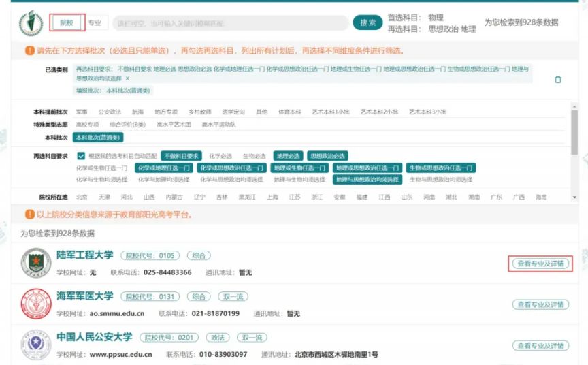Screen dimensions: 588x365
Task: Select 化学或生物任选一门 filter
Action: point(101,168)
